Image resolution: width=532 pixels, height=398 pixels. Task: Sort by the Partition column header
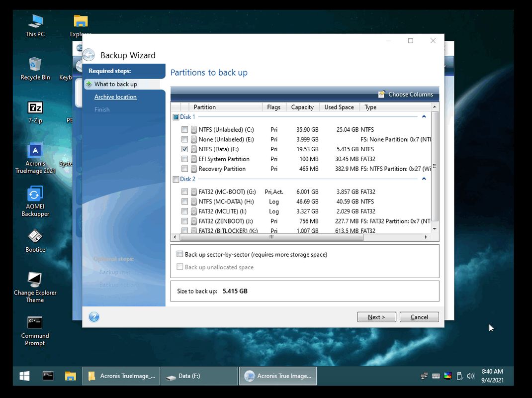point(225,107)
